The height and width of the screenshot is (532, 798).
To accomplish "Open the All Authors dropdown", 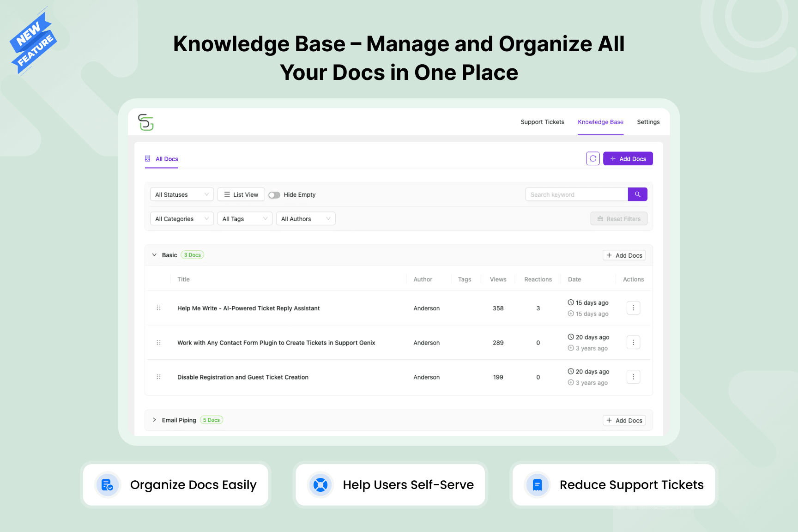I will (305, 219).
